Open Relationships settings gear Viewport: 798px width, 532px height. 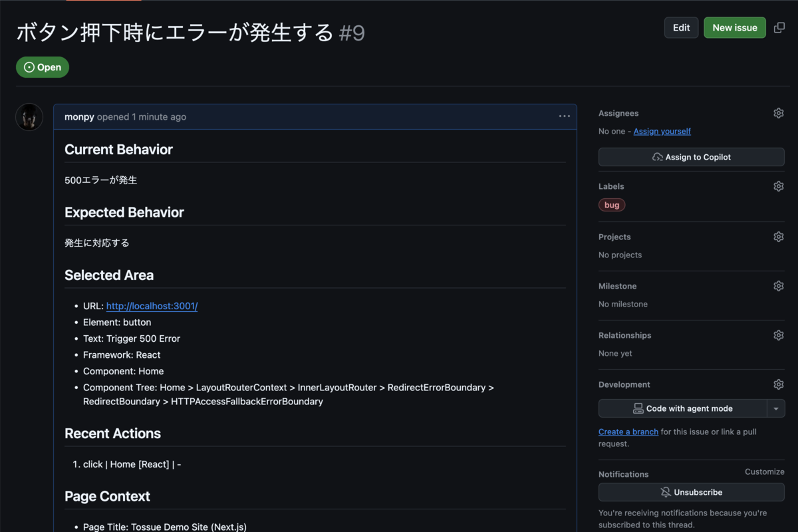click(x=779, y=335)
